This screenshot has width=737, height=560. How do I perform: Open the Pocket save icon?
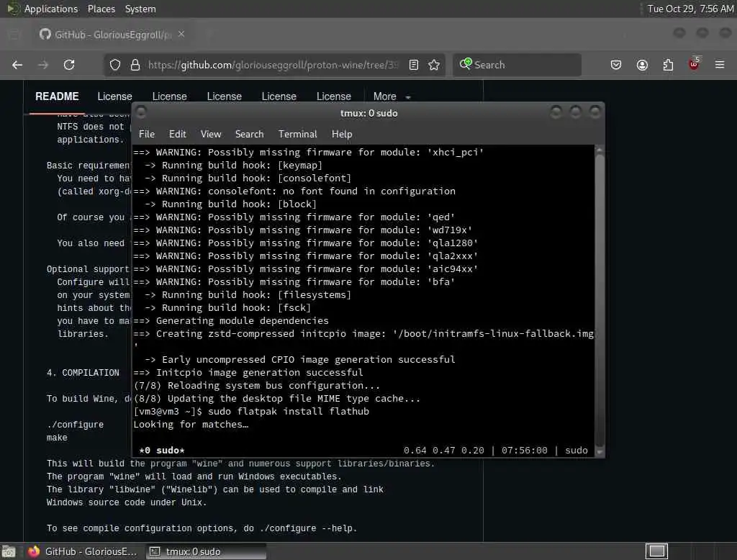[x=616, y=65]
